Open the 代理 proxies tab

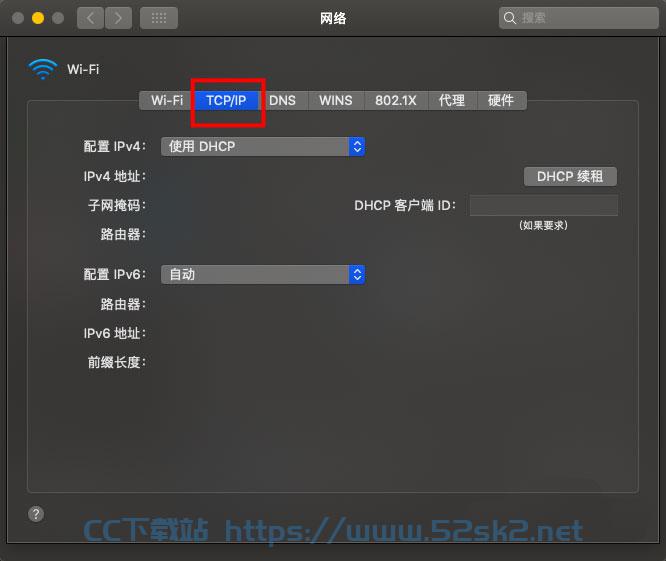[x=452, y=101]
